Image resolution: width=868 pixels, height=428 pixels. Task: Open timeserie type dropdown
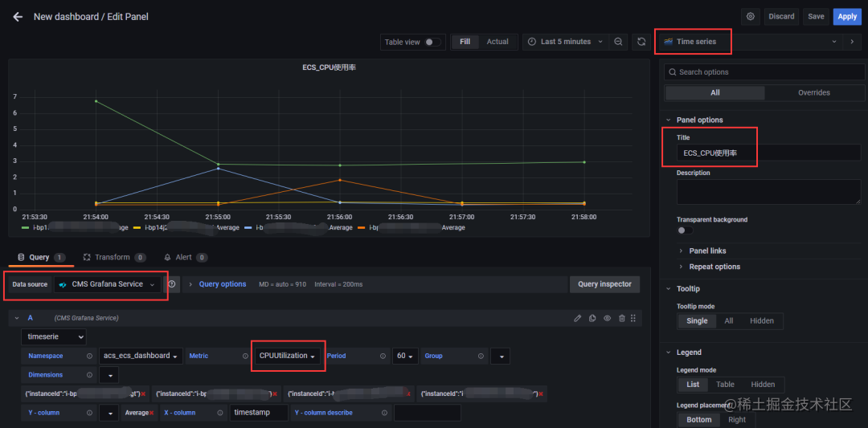coord(54,336)
